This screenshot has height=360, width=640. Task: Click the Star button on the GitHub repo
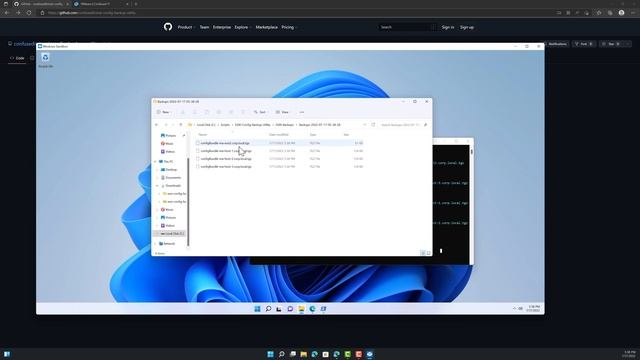(x=611, y=44)
